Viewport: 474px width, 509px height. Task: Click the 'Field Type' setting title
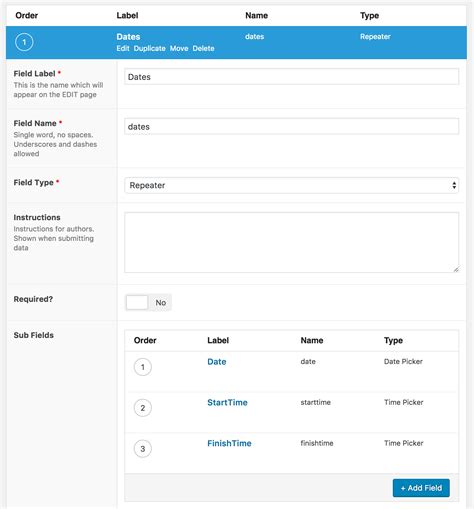click(33, 183)
